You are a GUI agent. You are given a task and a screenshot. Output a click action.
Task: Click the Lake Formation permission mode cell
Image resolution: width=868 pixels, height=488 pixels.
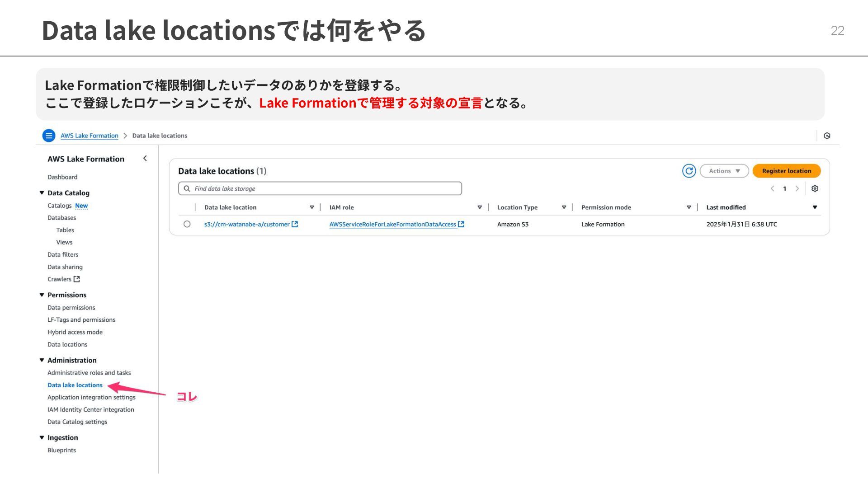click(x=603, y=224)
